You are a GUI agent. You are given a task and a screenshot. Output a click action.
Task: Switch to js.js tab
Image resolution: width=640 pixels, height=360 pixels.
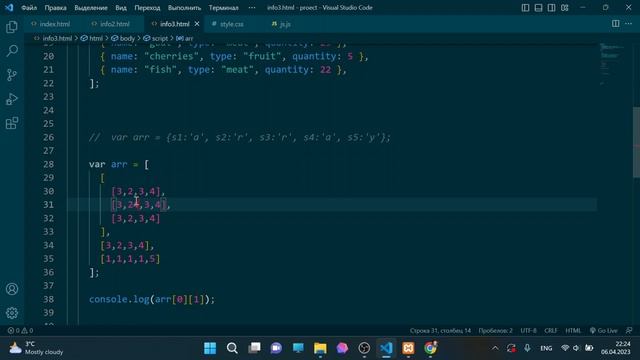pos(285,24)
